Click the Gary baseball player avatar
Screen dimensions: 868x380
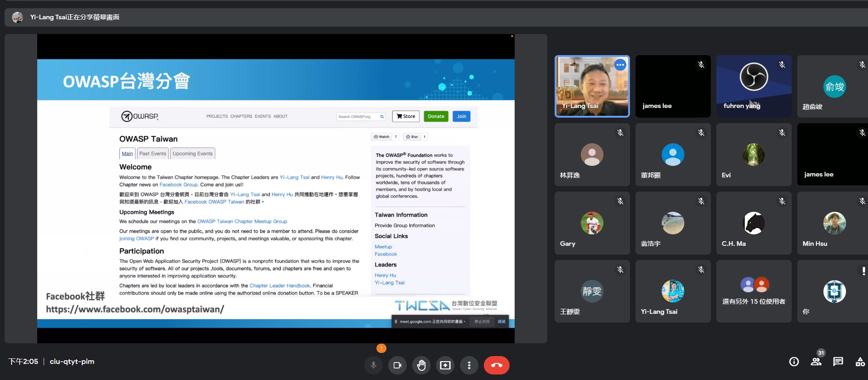pyautogui.click(x=592, y=223)
